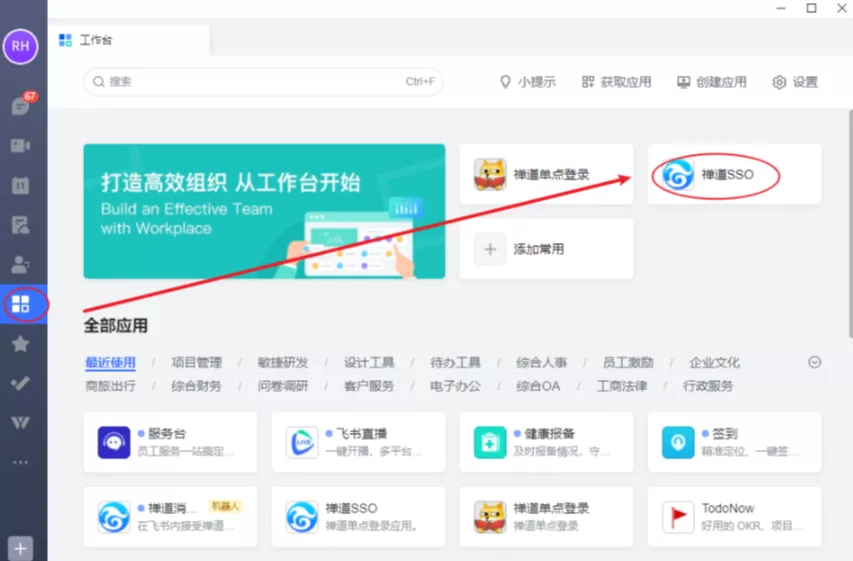Click 添加常用 to add favorite
This screenshot has height=561, width=853.
[546, 249]
